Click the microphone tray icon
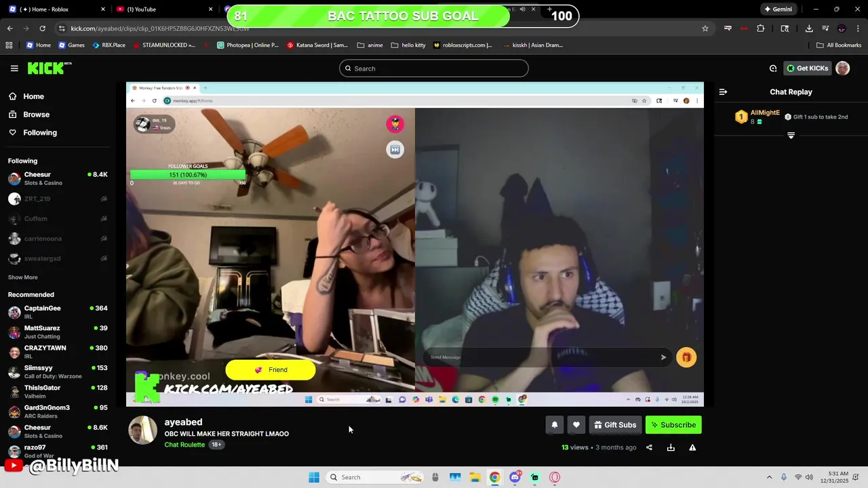This screenshot has height=488, width=868. 784,477
